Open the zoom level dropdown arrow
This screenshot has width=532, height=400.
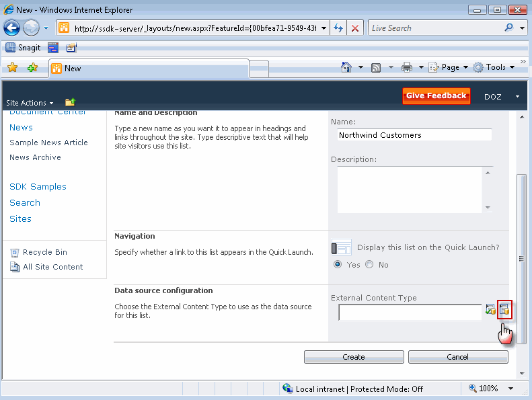(510, 389)
